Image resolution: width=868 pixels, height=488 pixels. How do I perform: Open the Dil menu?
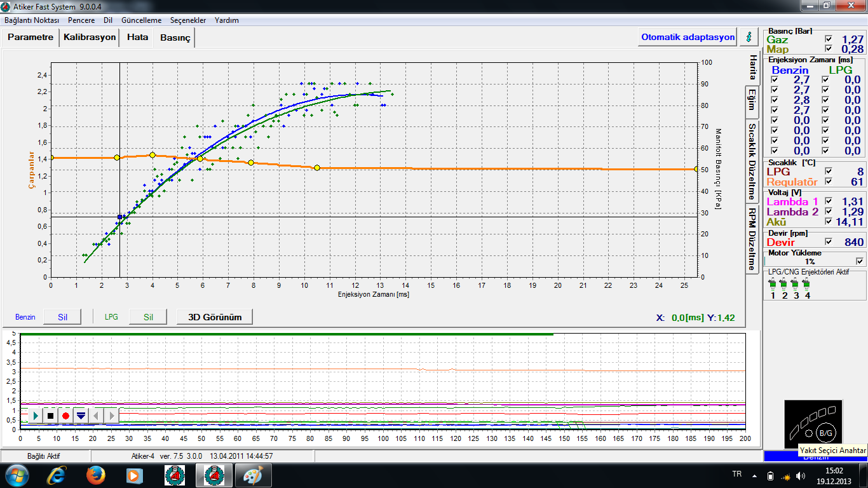pyautogui.click(x=108, y=20)
